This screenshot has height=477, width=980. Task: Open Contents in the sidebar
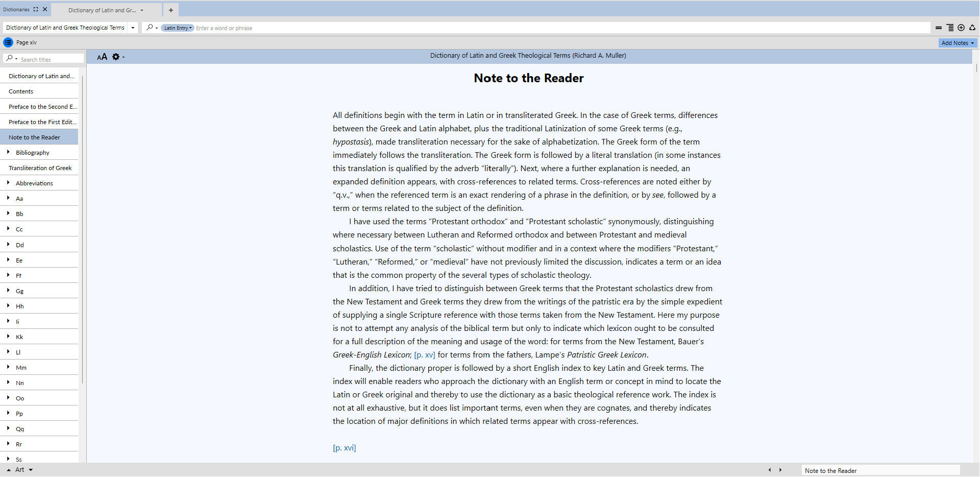[40, 91]
